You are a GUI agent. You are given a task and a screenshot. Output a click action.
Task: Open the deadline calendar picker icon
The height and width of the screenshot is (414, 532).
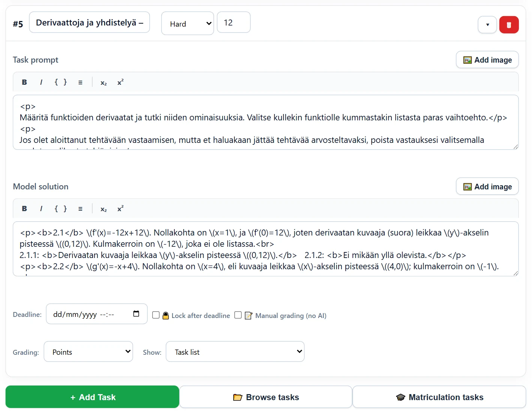(x=136, y=313)
